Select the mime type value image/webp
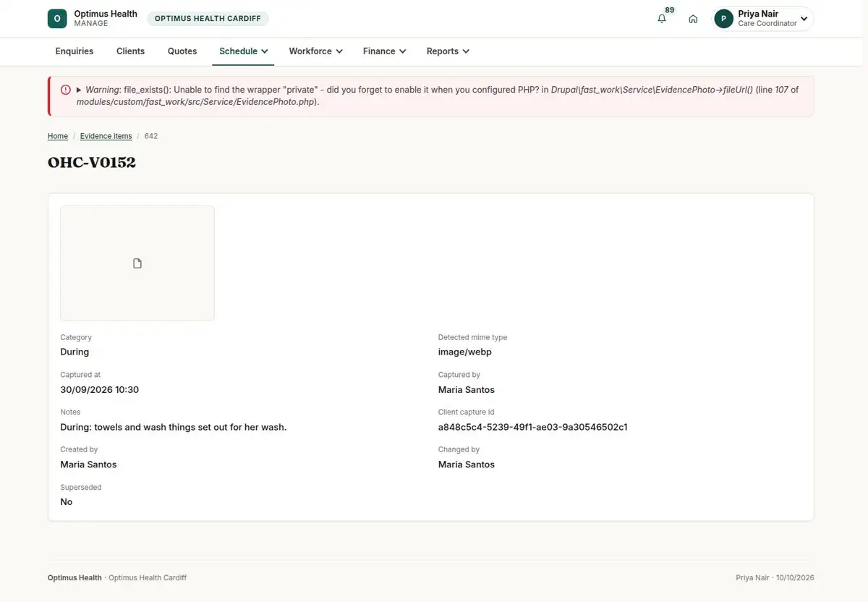 pos(465,352)
